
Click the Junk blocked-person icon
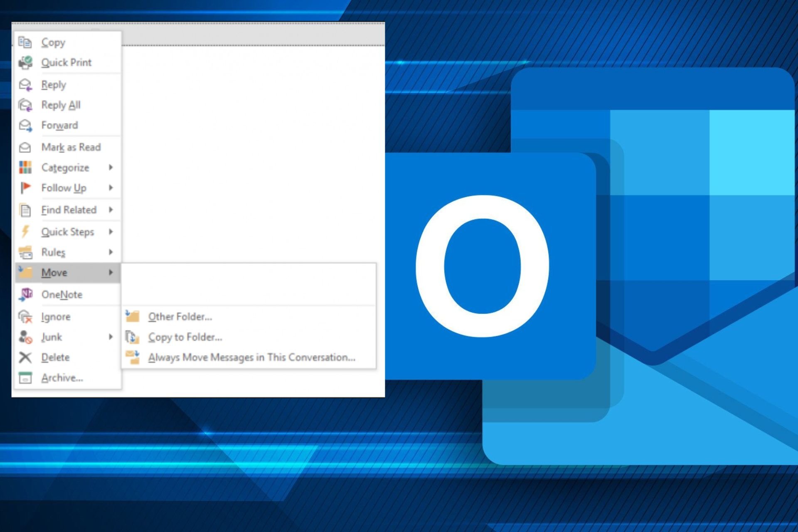pyautogui.click(x=25, y=337)
